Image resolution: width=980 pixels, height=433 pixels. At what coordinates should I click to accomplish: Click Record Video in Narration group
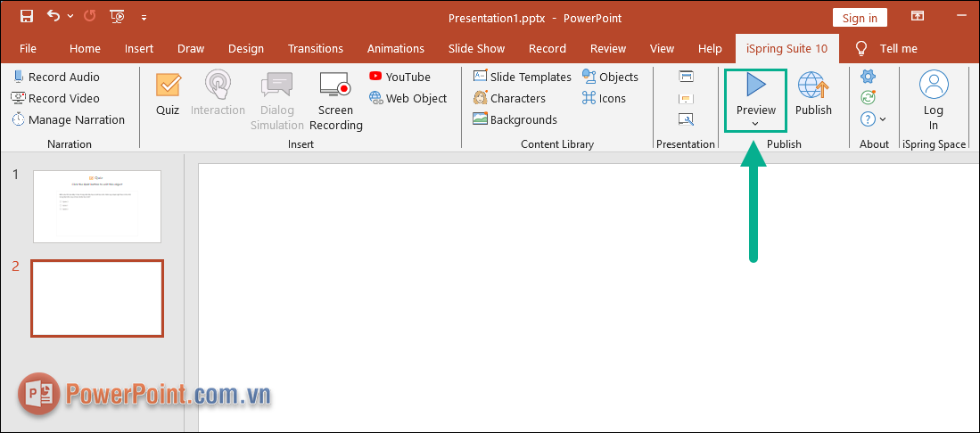pos(55,98)
